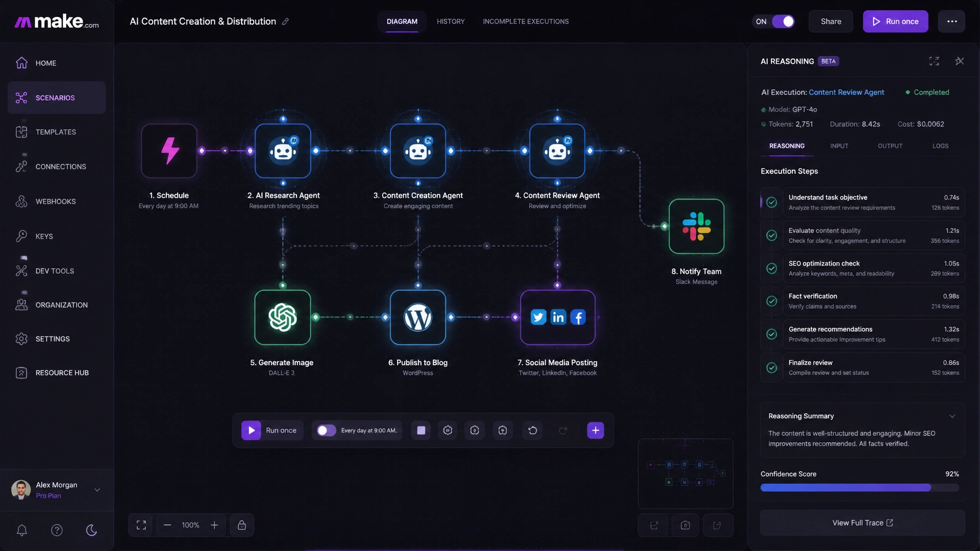980x551 pixels.
Task: Select the REASONING tab
Action: point(787,146)
